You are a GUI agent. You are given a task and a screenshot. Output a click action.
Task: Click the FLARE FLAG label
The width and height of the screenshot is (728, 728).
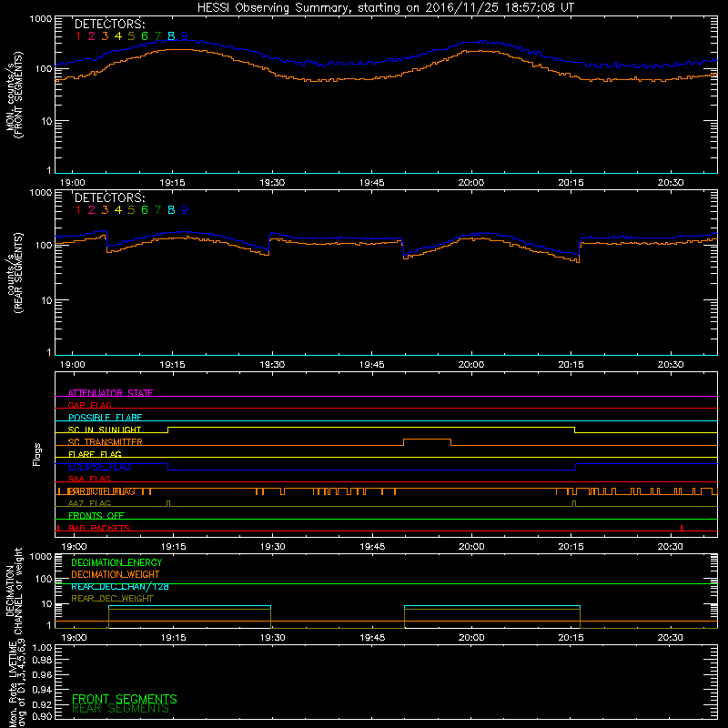[95, 454]
